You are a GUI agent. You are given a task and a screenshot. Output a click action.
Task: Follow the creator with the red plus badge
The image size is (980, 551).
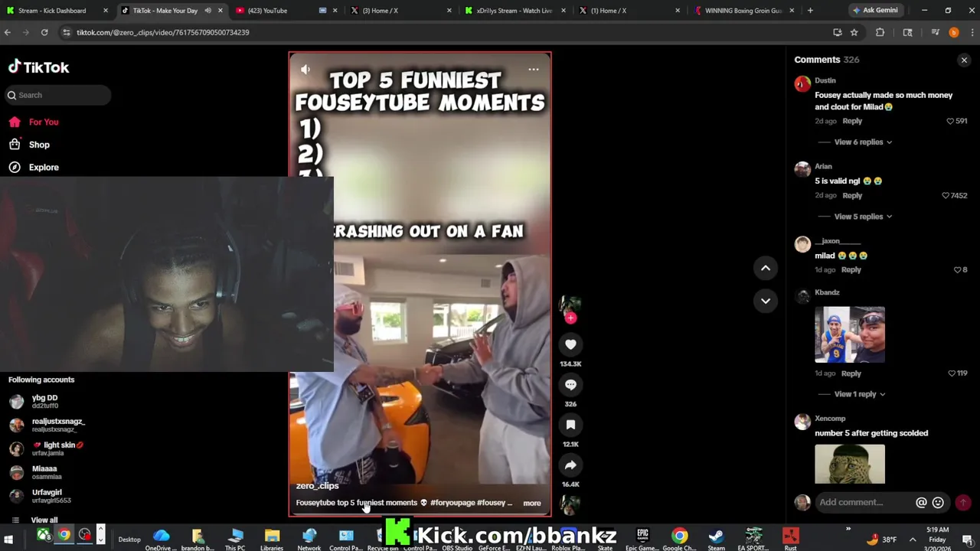(570, 318)
